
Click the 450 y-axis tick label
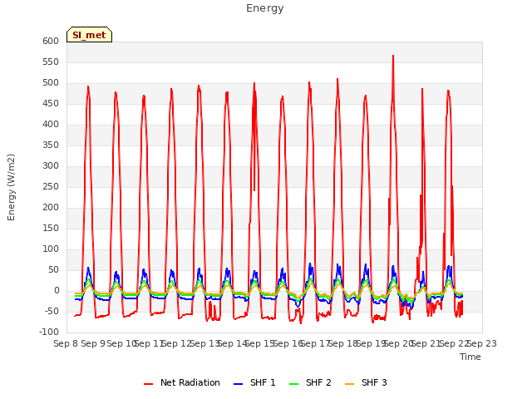(51, 103)
